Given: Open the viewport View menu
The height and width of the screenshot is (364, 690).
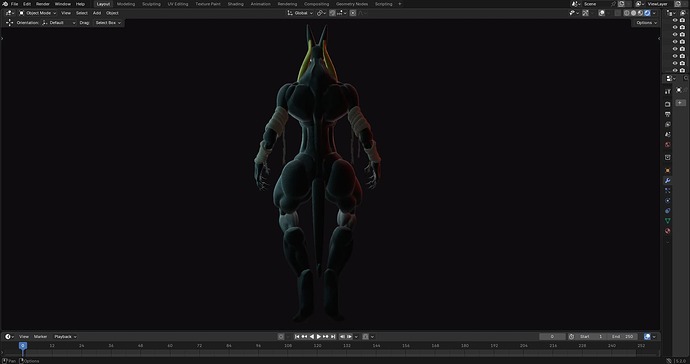Looking at the screenshot, I should [66, 13].
